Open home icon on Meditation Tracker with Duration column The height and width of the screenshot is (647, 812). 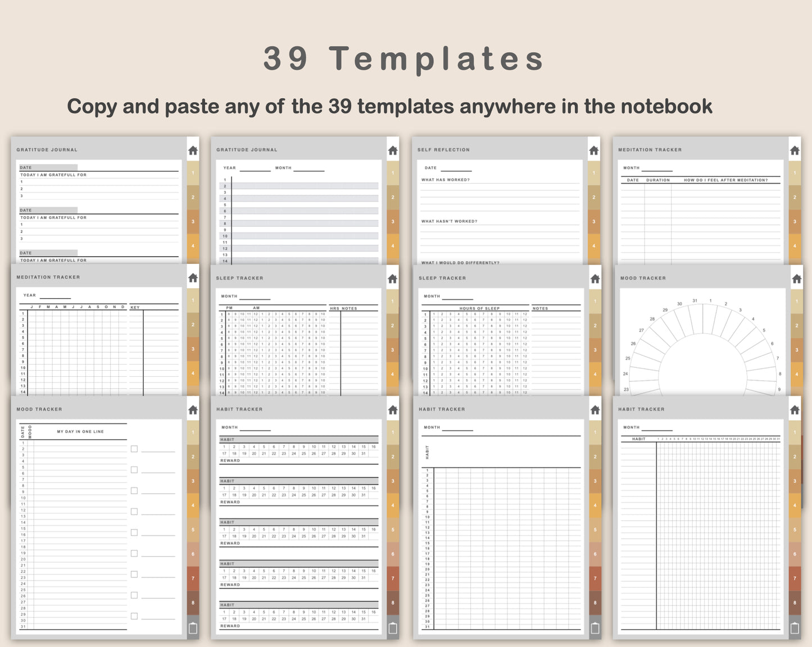click(x=795, y=151)
